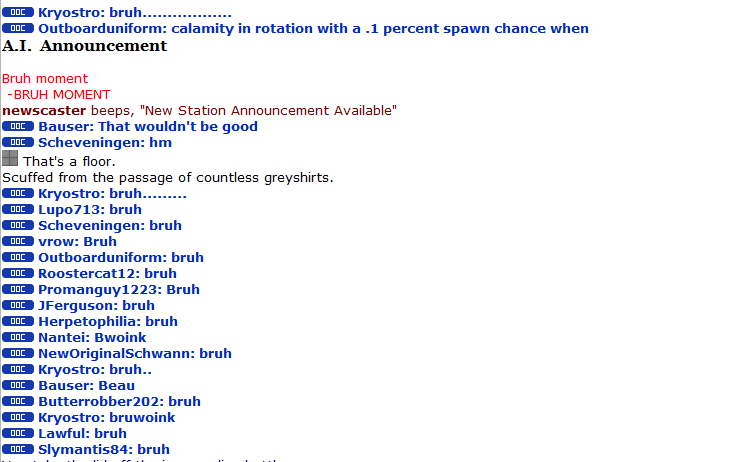Click the floor tile icon

tap(10, 158)
